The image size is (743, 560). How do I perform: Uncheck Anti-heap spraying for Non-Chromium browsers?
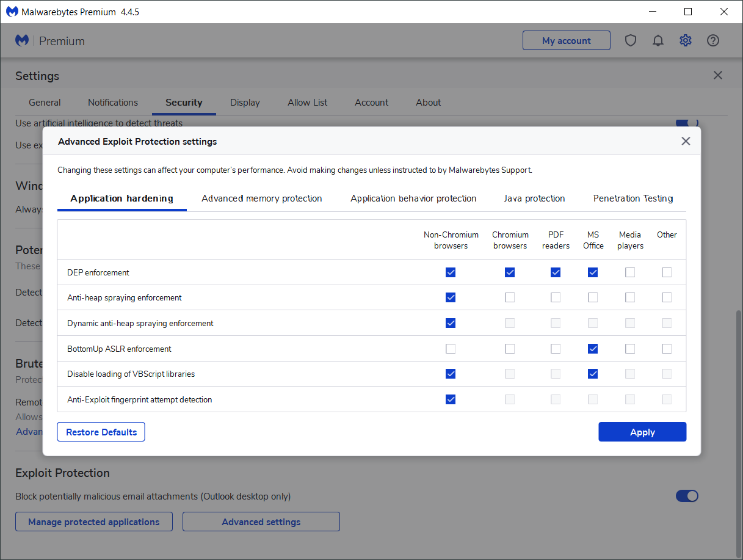(x=451, y=297)
